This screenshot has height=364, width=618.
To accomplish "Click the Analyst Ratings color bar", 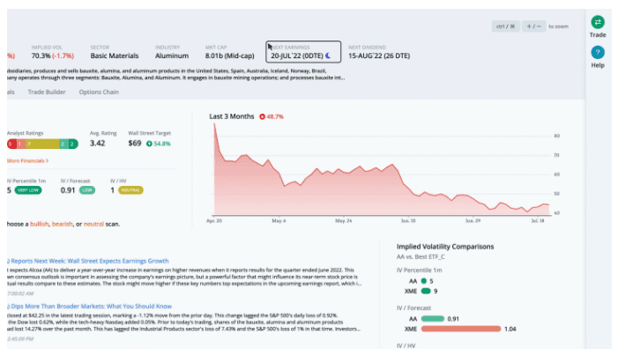I will [x=41, y=143].
